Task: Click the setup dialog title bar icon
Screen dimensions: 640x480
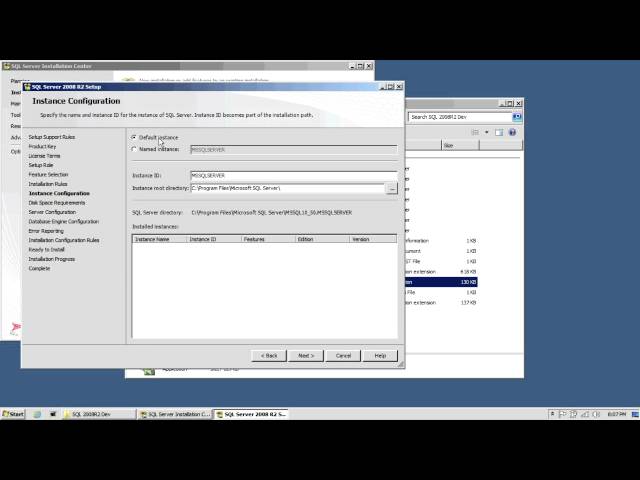Action: [27, 87]
